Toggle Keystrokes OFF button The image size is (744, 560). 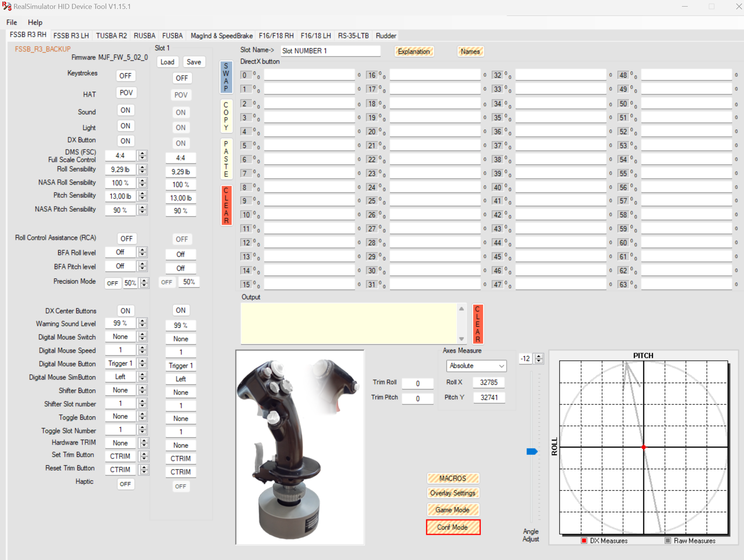125,76
